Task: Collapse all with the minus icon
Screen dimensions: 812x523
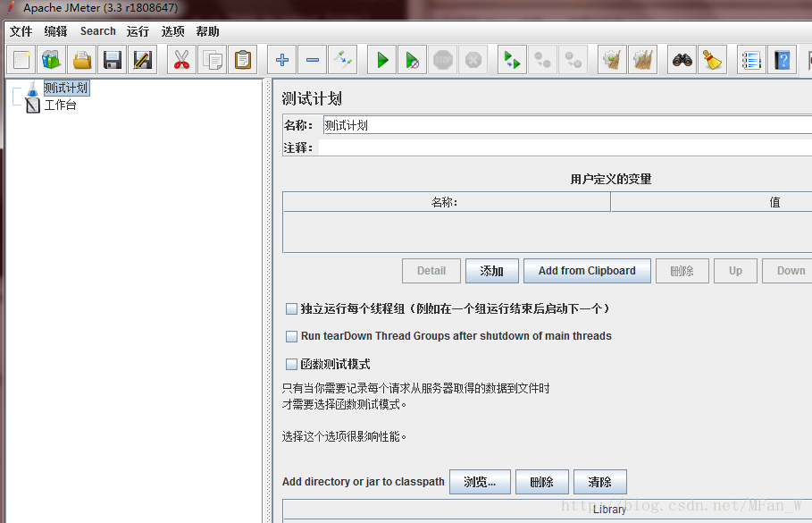Action: coord(313,60)
